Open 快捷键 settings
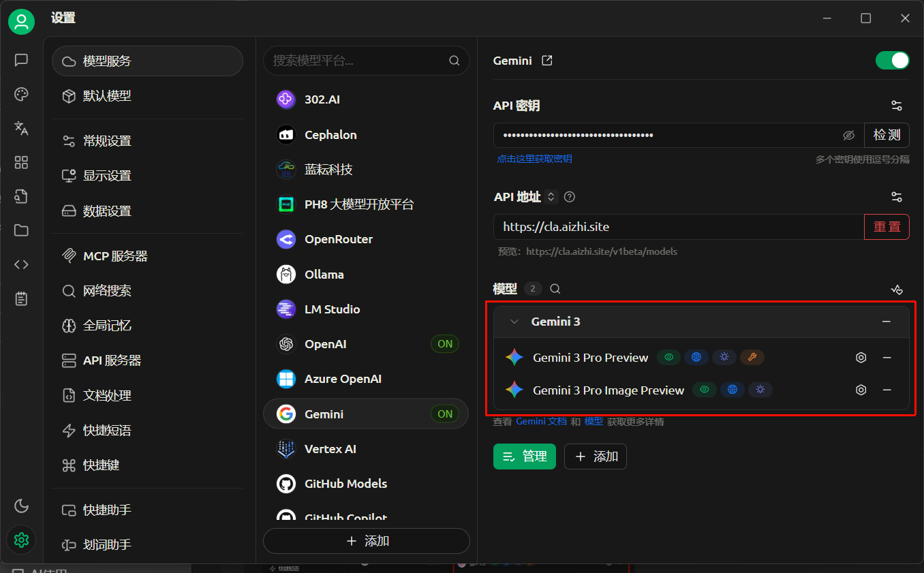This screenshot has width=924, height=573. [147, 465]
